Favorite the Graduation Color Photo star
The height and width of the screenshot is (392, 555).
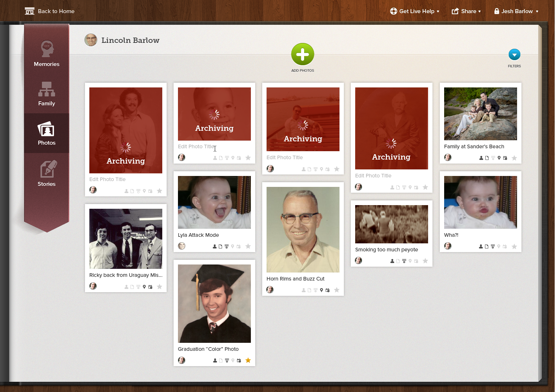[248, 360]
